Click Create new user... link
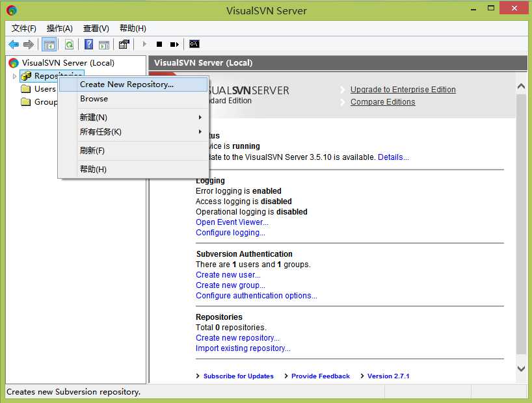The image size is (532, 403). tap(228, 275)
